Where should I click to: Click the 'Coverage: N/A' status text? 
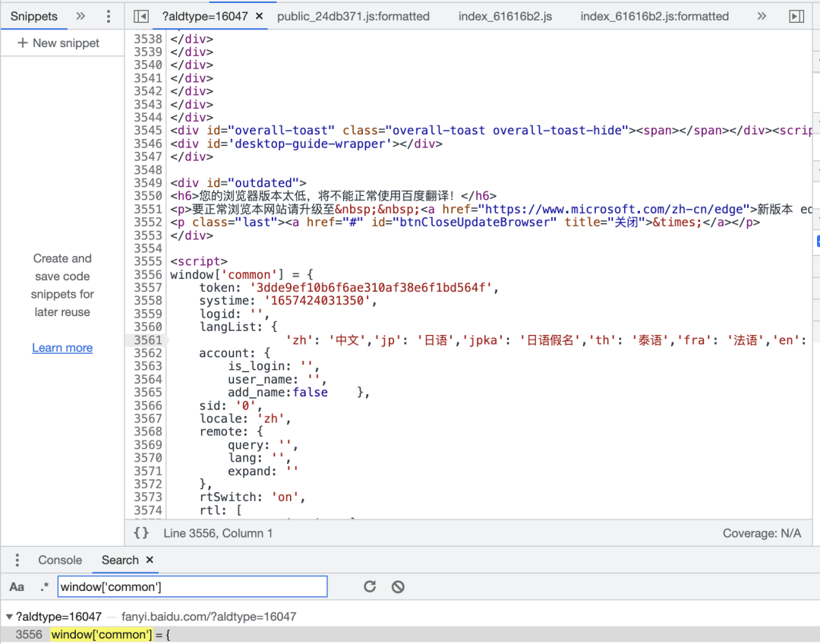click(762, 533)
